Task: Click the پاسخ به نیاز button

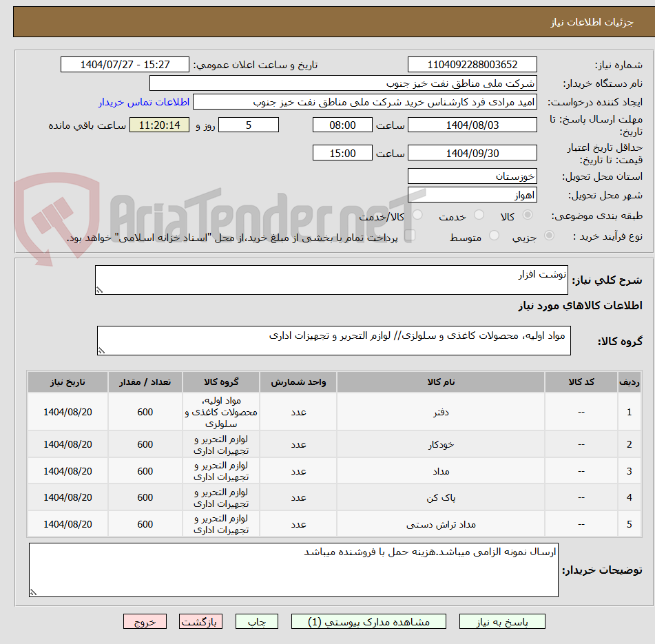Action: (x=502, y=621)
